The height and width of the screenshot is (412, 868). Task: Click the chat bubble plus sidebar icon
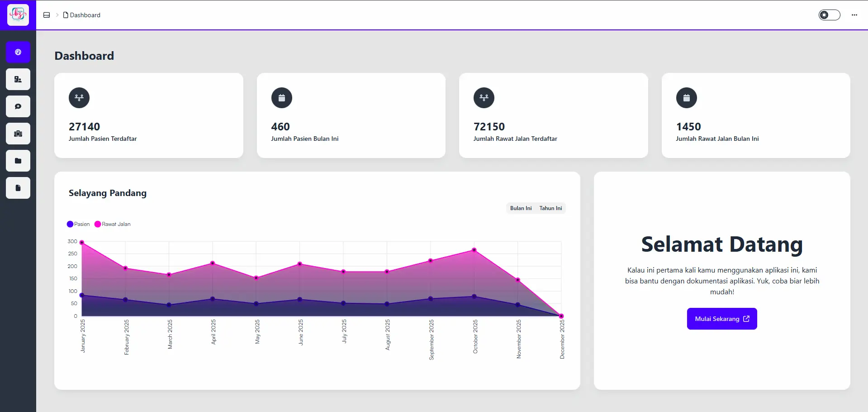pos(18,106)
